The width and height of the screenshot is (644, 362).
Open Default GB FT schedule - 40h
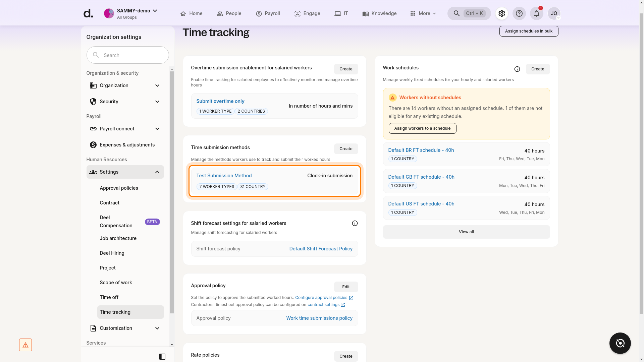tap(421, 177)
